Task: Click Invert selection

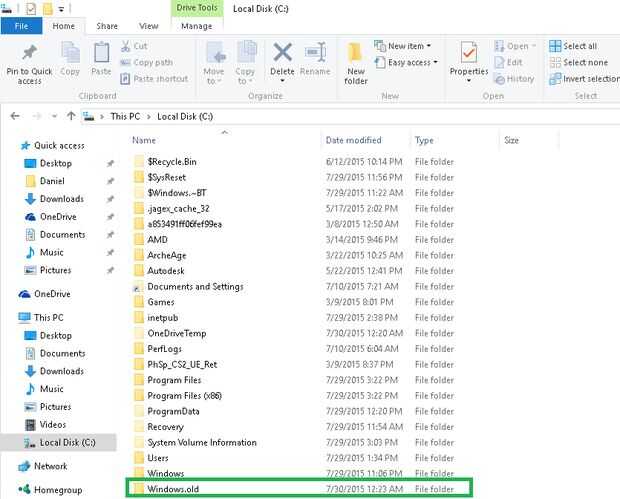Action: tap(584, 79)
